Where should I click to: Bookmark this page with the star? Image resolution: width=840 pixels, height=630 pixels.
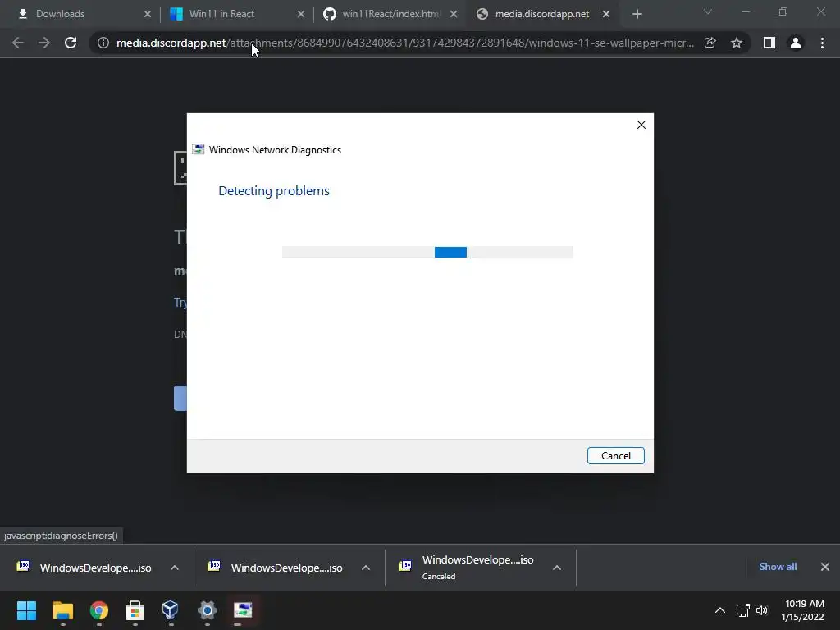click(737, 43)
